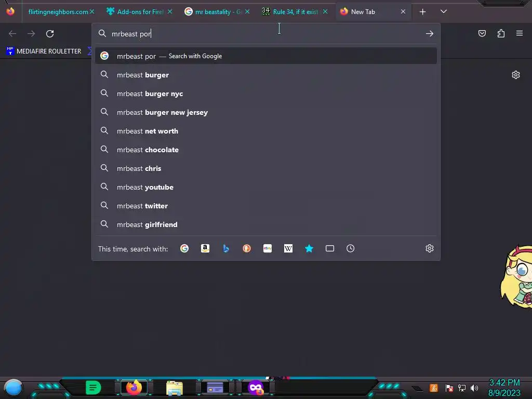Screen dimensions: 532x399
Task: Search this time with DuckDuckGo icon
Action: pos(247,248)
